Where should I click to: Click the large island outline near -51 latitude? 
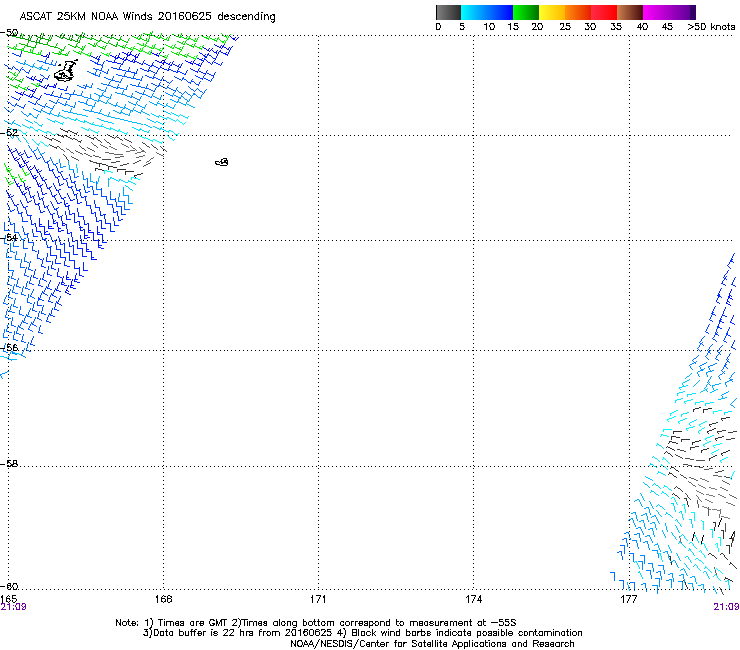(x=66, y=70)
